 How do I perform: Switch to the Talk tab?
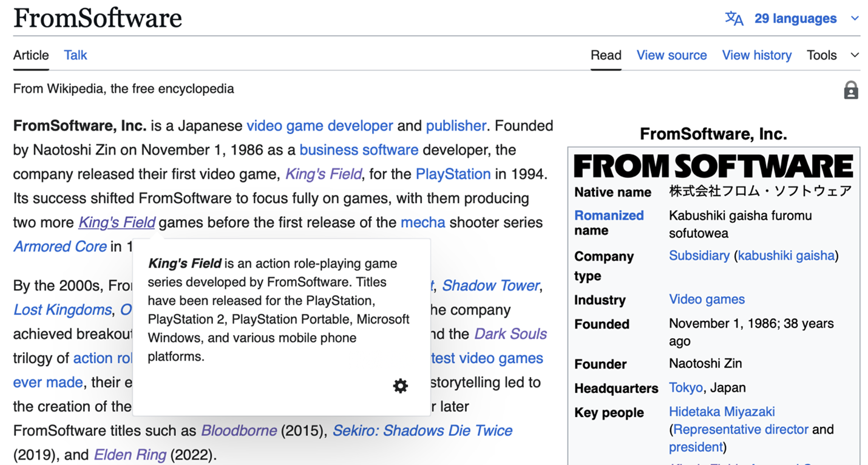coord(75,55)
